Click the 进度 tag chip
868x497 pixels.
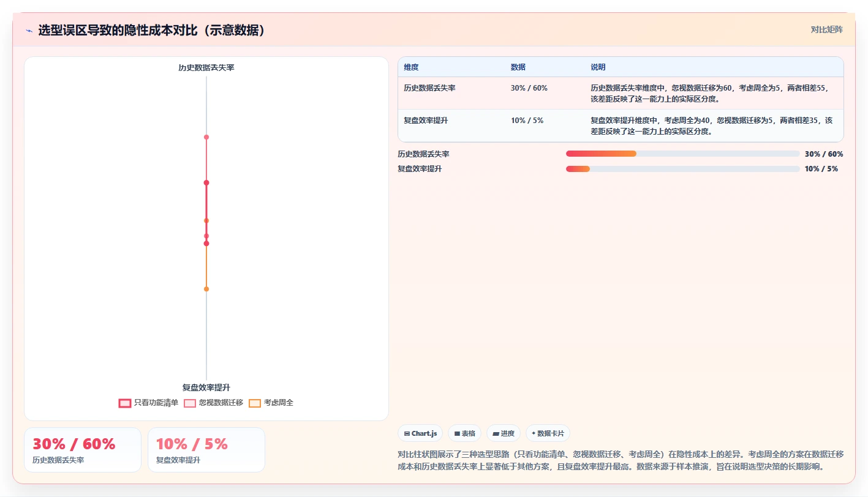[504, 433]
